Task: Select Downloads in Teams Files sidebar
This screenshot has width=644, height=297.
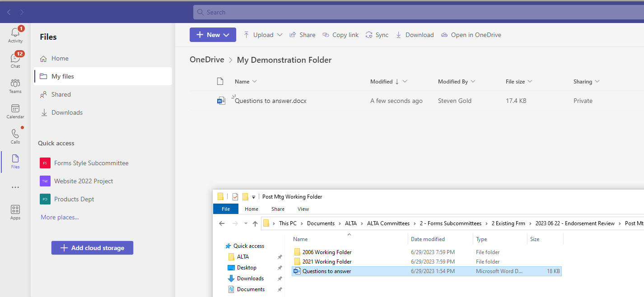Action: pyautogui.click(x=103, y=112)
